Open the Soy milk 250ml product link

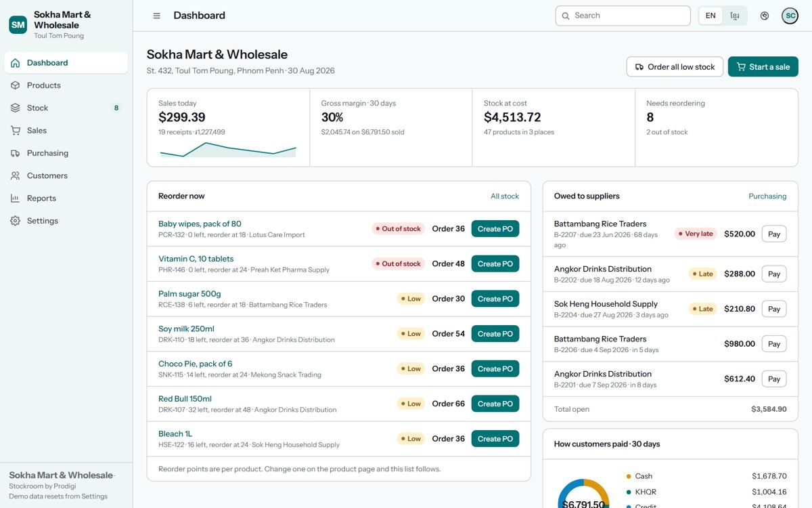186,329
